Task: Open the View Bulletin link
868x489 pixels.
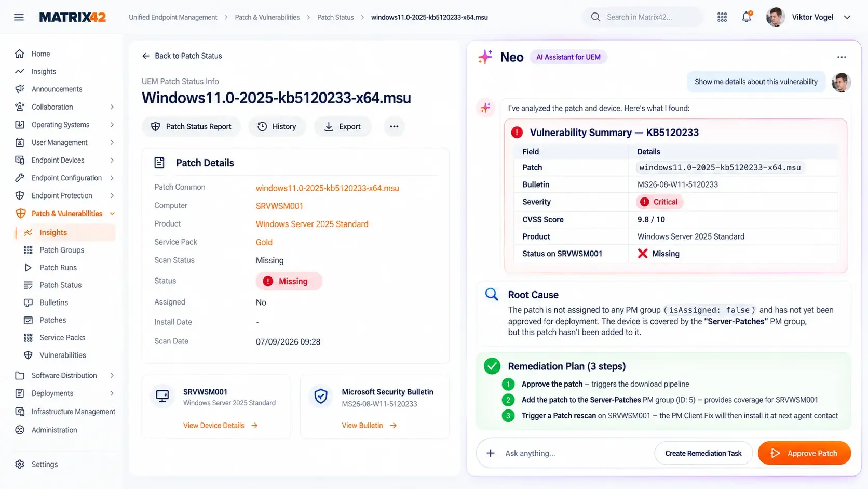Action: 369,426
